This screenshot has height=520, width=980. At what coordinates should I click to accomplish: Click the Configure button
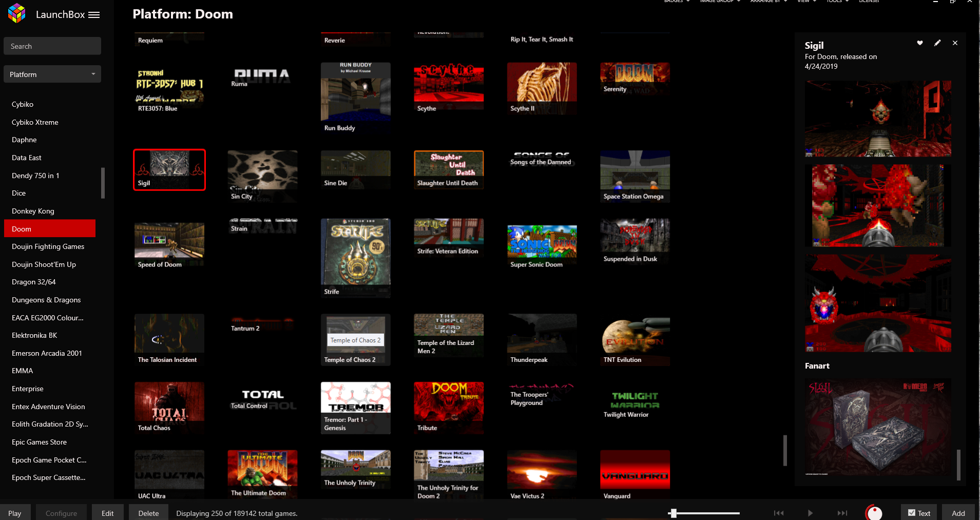[61, 513]
